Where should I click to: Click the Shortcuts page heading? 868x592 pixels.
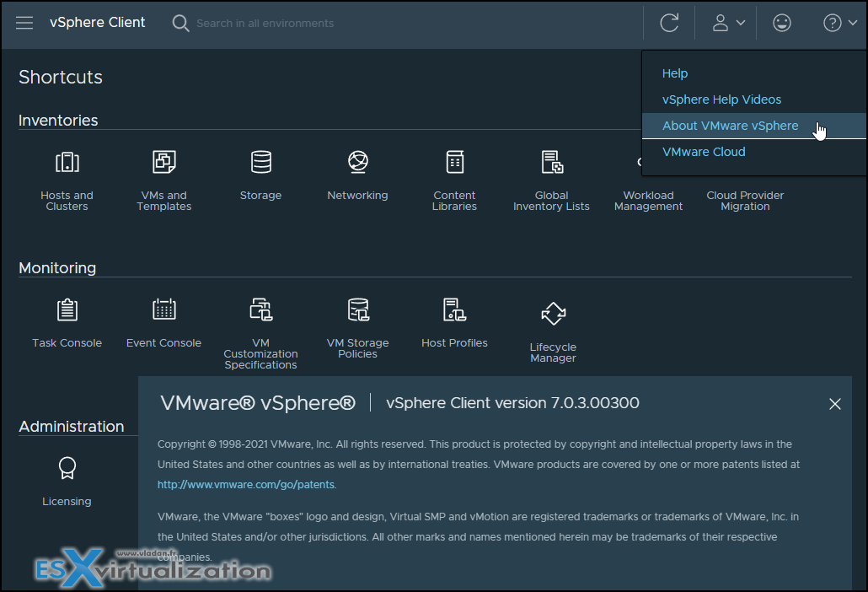coord(61,77)
